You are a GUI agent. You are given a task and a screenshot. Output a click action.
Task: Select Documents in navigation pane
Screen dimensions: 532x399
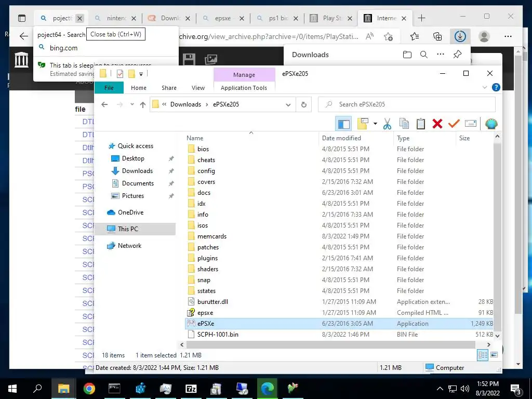click(138, 183)
